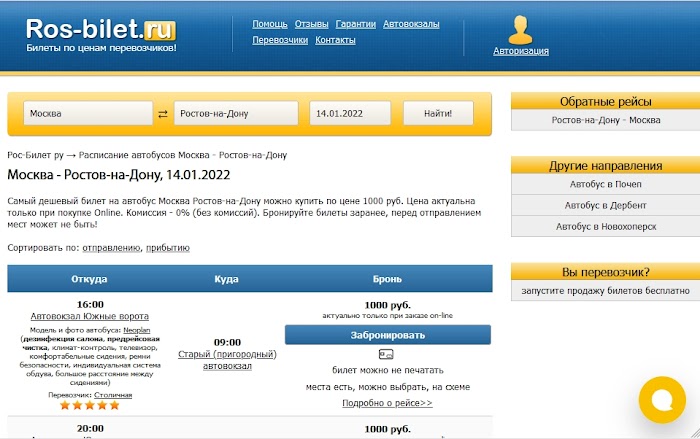This screenshot has height=439, width=700.
Task: Click the page title Москва - Ростов-на-Дону, 14.01.2022
Action: (119, 175)
